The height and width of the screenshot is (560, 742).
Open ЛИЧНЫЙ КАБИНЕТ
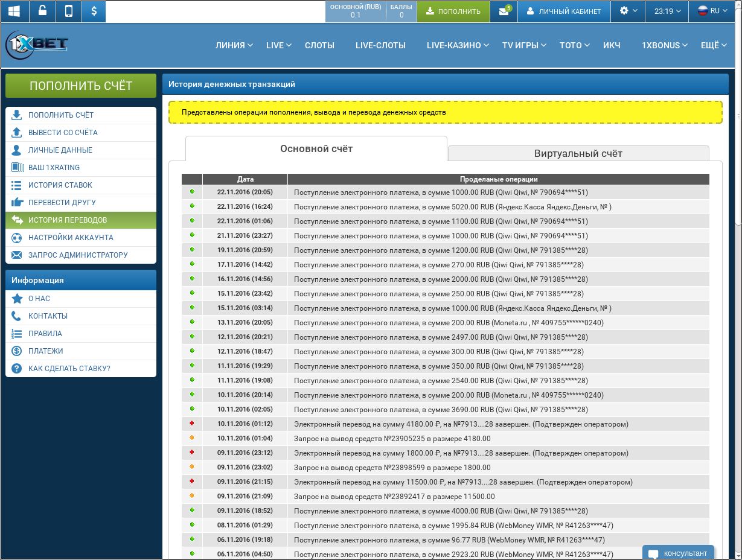(564, 11)
